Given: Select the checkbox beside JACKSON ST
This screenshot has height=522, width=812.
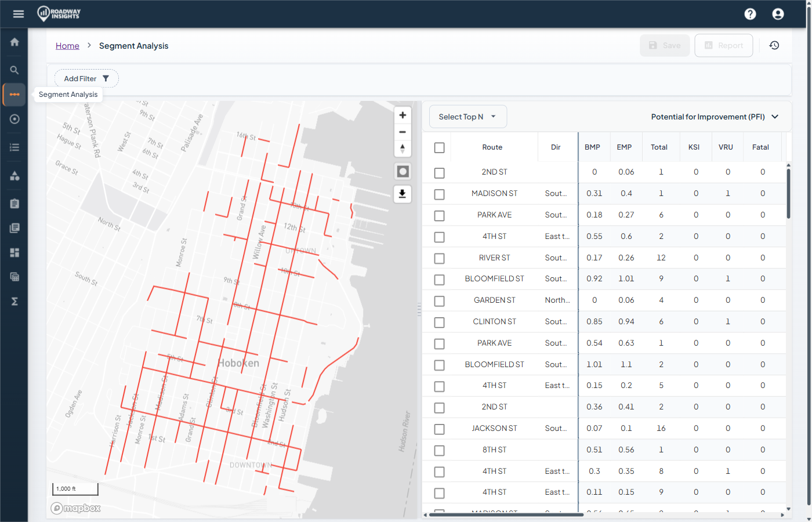Looking at the screenshot, I should tap(439, 429).
